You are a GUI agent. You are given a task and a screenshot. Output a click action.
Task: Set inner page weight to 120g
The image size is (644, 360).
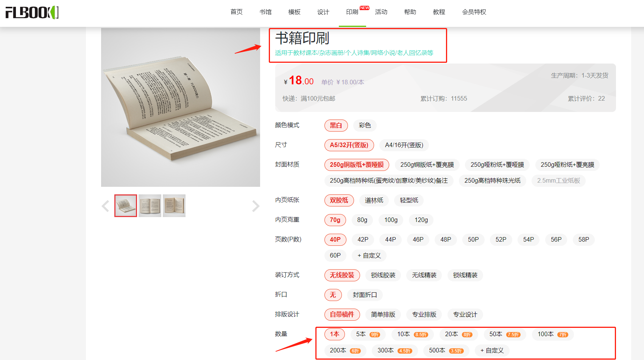point(421,220)
